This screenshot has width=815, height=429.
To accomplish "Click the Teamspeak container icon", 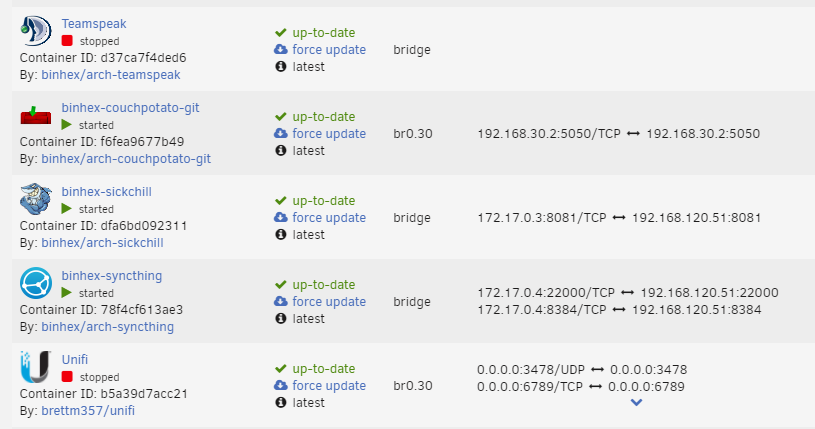I will click(35, 31).
